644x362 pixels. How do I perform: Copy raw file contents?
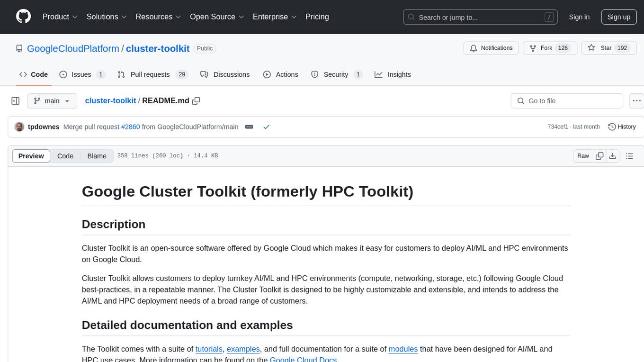(599, 156)
